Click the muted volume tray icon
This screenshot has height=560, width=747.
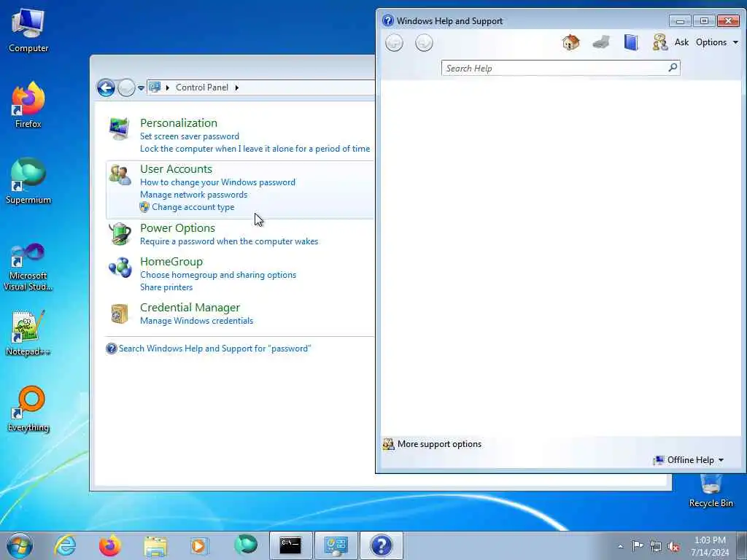[x=673, y=546]
